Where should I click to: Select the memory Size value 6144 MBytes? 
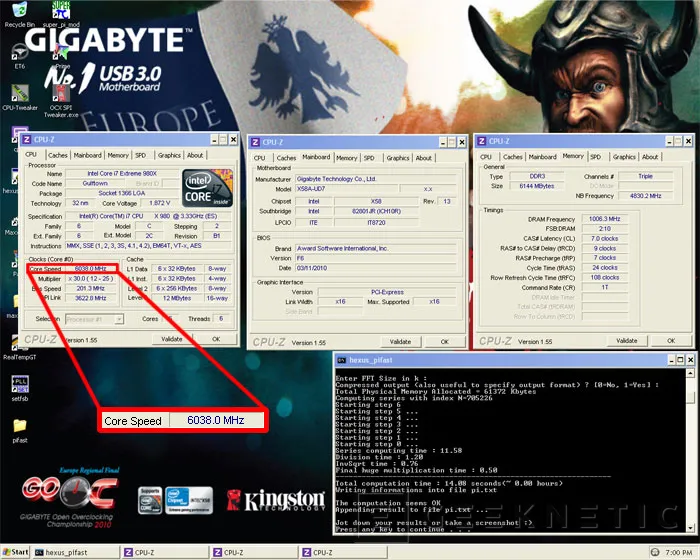click(537, 186)
